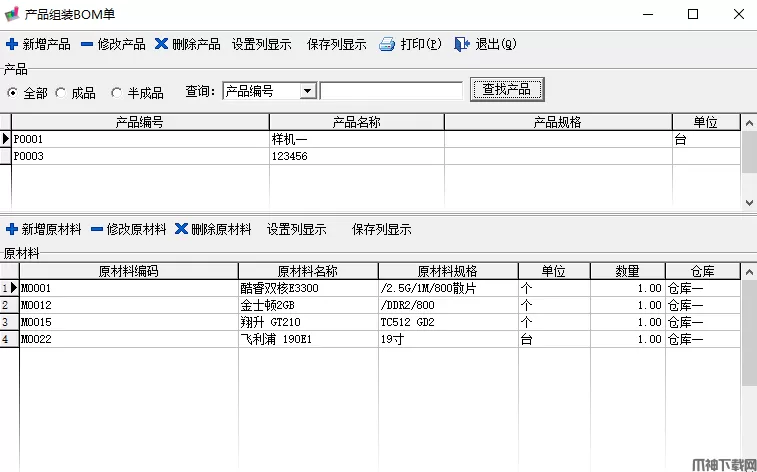Click the 仓库 column header
This screenshot has height=472, width=757.
coord(703,271)
